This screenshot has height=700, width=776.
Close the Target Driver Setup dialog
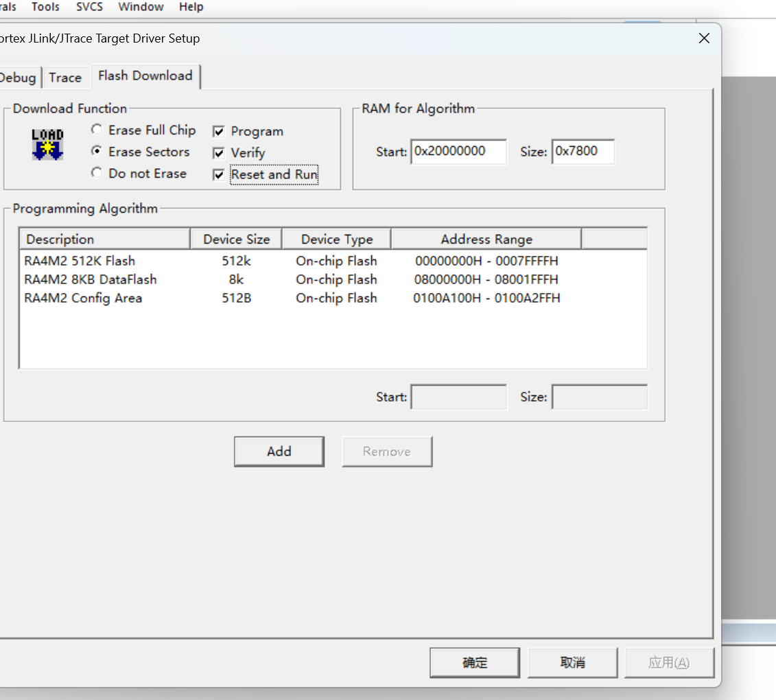(704, 38)
